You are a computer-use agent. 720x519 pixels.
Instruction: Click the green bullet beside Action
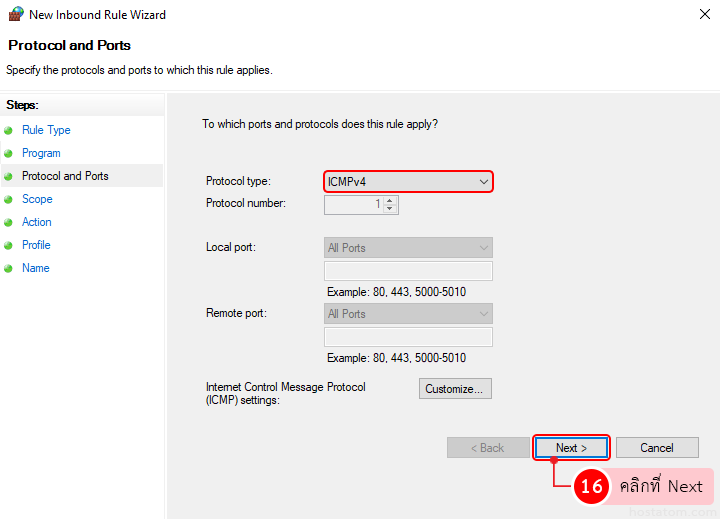coord(9,223)
